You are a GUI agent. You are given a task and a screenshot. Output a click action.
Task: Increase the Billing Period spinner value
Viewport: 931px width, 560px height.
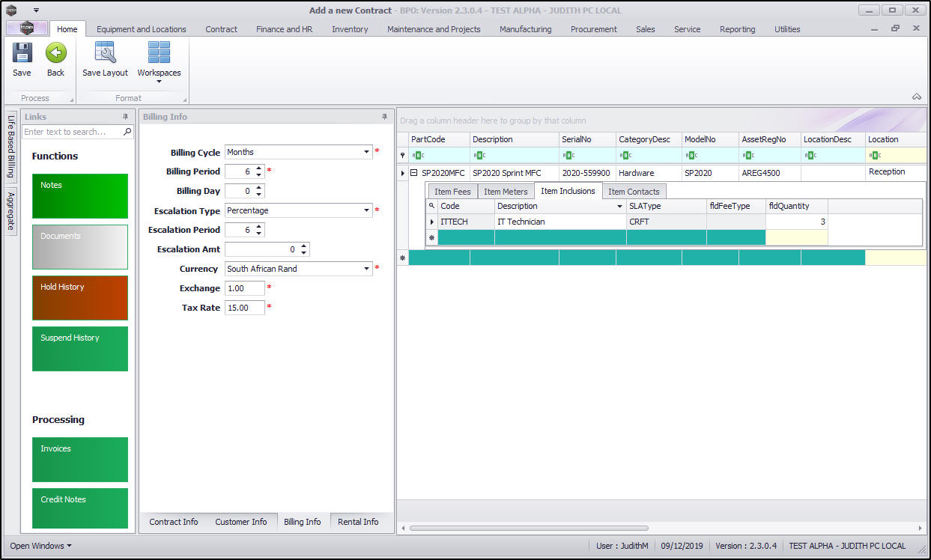point(259,168)
